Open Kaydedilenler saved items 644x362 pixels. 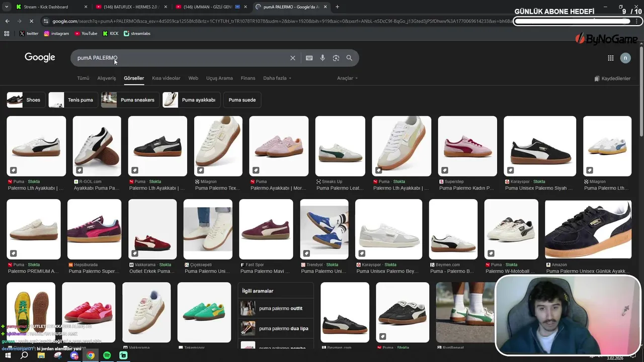pyautogui.click(x=612, y=78)
